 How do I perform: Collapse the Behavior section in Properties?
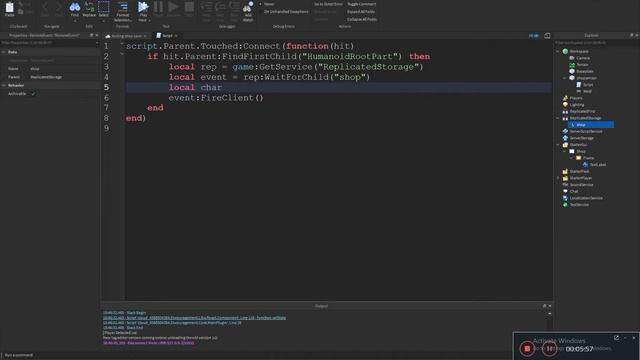(x=4, y=85)
